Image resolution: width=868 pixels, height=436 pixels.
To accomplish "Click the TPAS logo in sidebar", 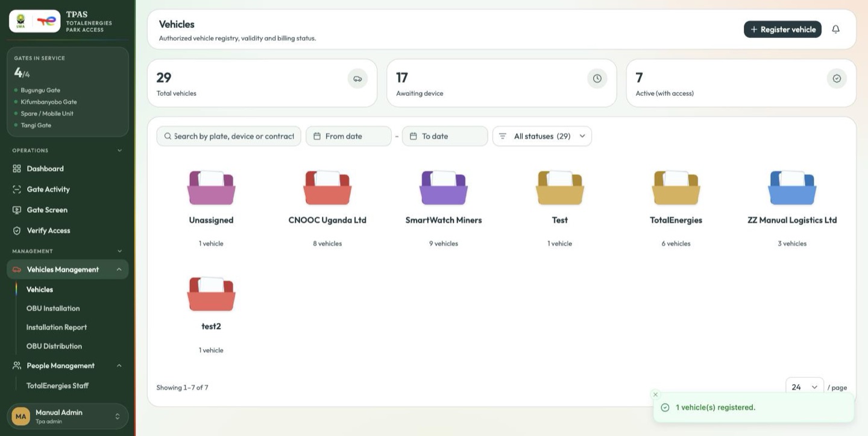I will pos(35,21).
